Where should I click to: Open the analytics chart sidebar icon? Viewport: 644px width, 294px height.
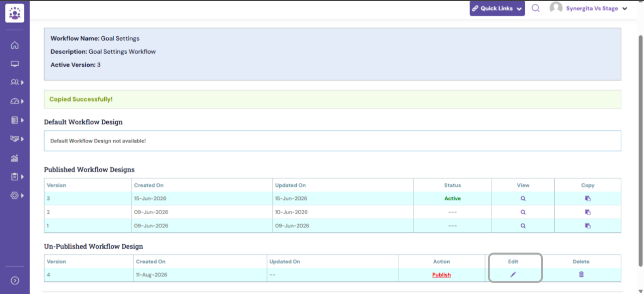(x=15, y=158)
